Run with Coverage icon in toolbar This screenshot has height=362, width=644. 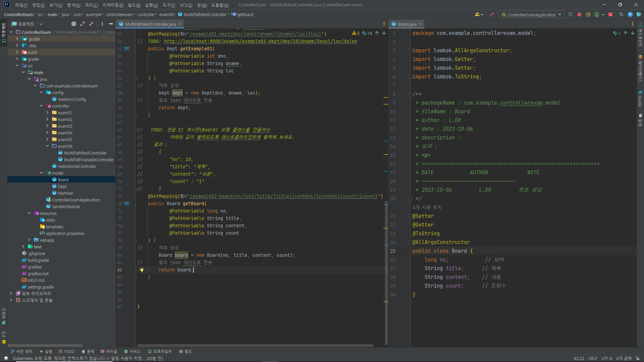588,15
